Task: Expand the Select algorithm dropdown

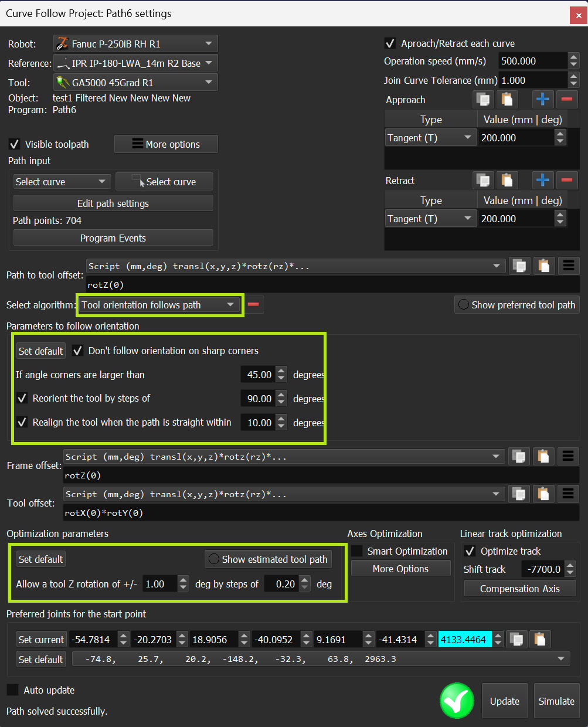Action: (x=158, y=305)
